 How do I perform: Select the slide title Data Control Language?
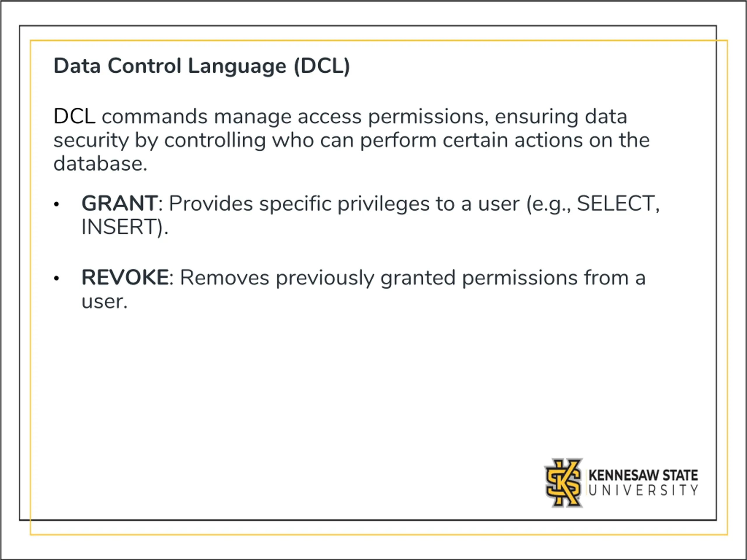pos(202,66)
